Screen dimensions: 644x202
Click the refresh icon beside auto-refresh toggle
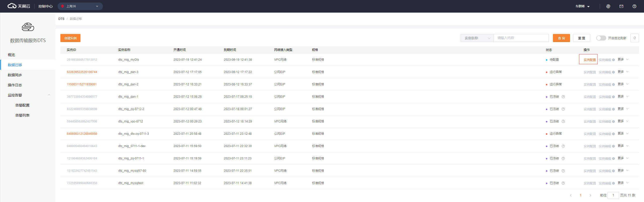coord(634,38)
